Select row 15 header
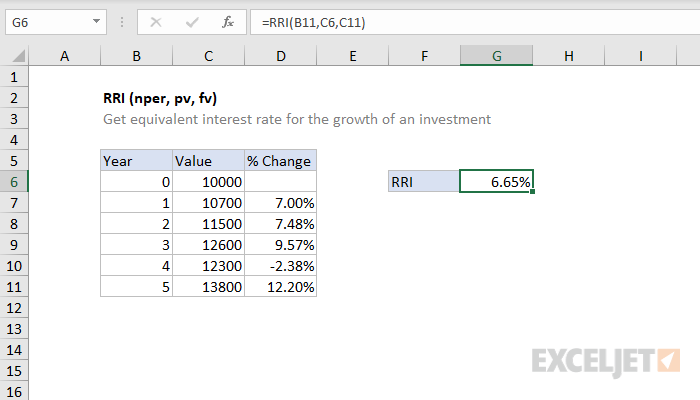 pos(14,371)
